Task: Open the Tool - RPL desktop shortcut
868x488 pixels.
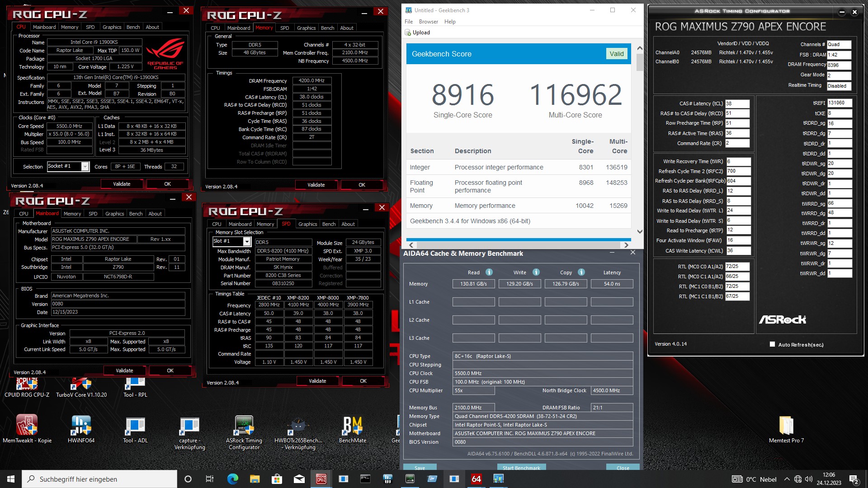Action: coord(135,388)
